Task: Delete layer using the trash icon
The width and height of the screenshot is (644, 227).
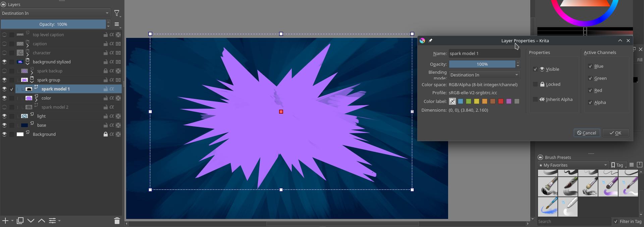Action: [x=117, y=221]
